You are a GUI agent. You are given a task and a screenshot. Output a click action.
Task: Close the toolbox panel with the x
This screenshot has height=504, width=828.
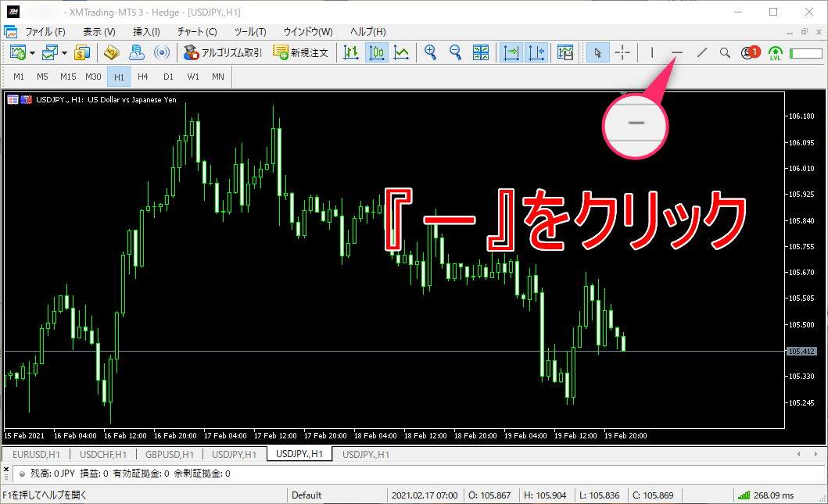click(5, 469)
